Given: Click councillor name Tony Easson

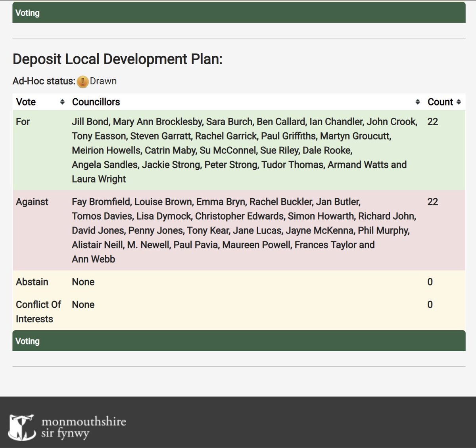Looking at the screenshot, I should coord(98,136).
